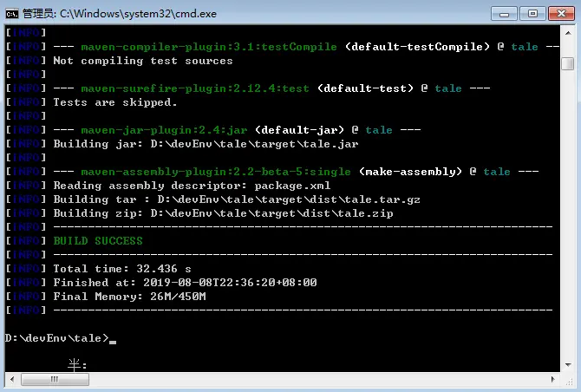This screenshot has width=581, height=392.
Task: Click 'Tests are skipped.' line
Action: [115, 102]
